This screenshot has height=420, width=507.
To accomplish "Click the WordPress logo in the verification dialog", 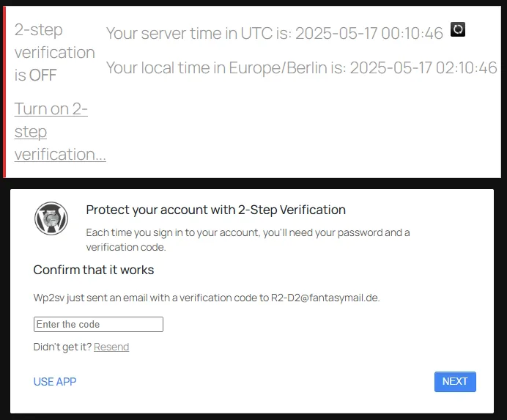I will click(51, 218).
